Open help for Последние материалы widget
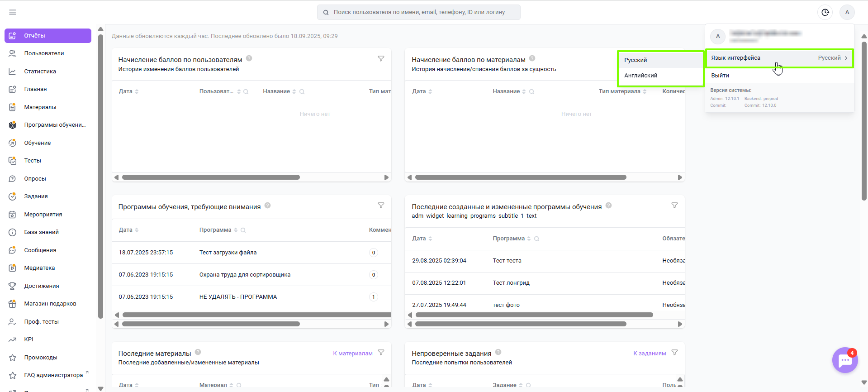 pyautogui.click(x=198, y=352)
